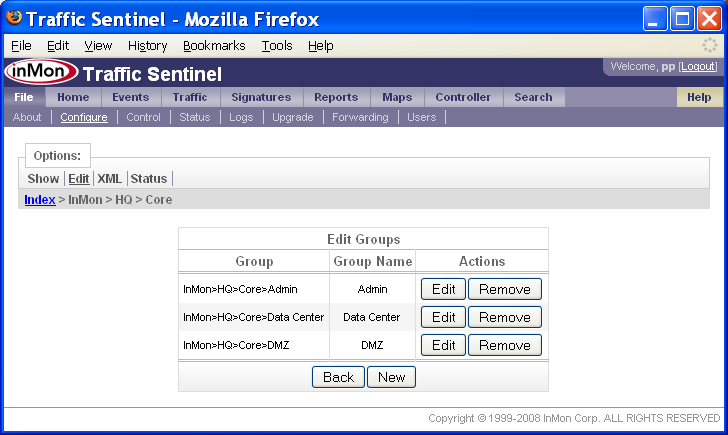728x435 pixels.
Task: Click the New button
Action: (391, 377)
